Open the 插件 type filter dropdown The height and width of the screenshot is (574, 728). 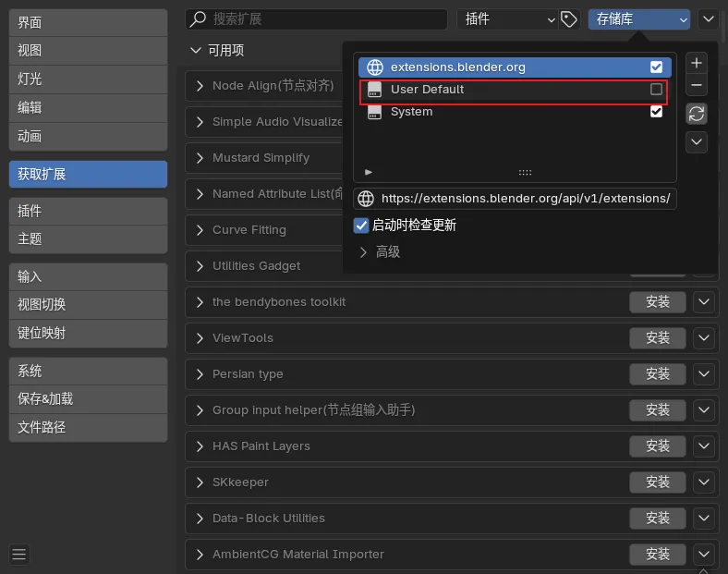pyautogui.click(x=506, y=19)
